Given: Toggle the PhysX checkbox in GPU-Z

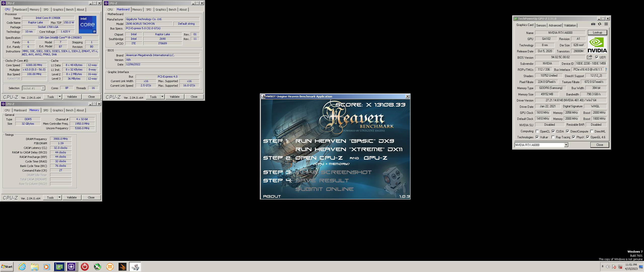Looking at the screenshot, I should [574, 137].
